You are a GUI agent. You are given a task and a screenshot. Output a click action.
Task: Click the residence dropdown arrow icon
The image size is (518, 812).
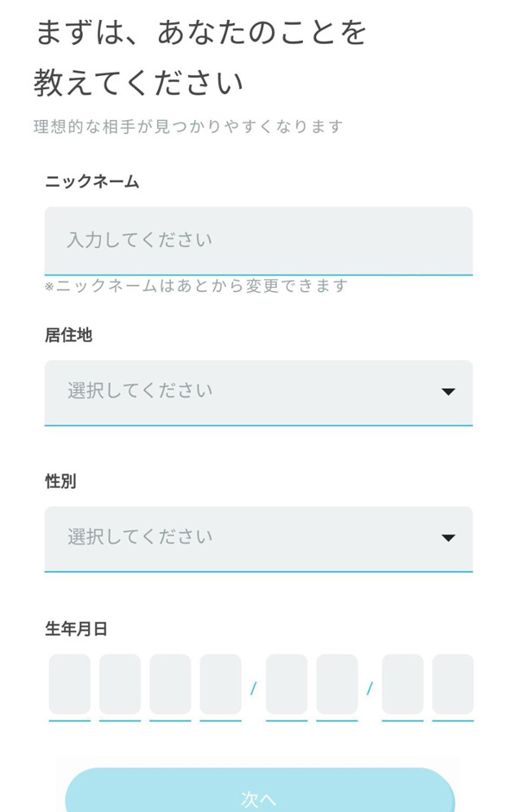(449, 391)
